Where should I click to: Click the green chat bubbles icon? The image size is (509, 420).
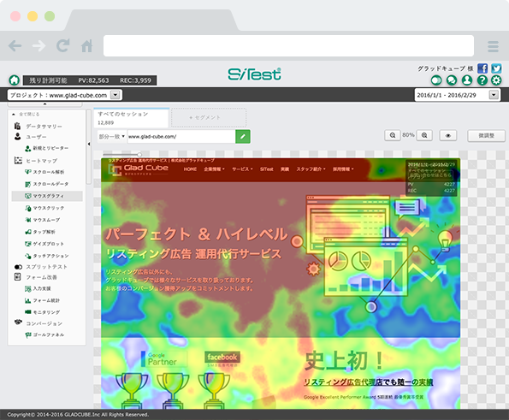452,80
